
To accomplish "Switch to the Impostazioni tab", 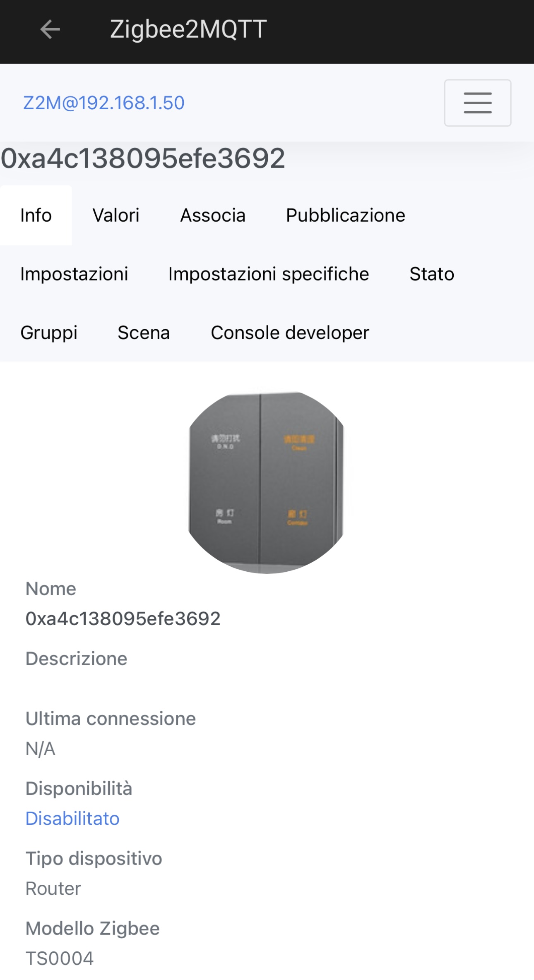I will [74, 273].
